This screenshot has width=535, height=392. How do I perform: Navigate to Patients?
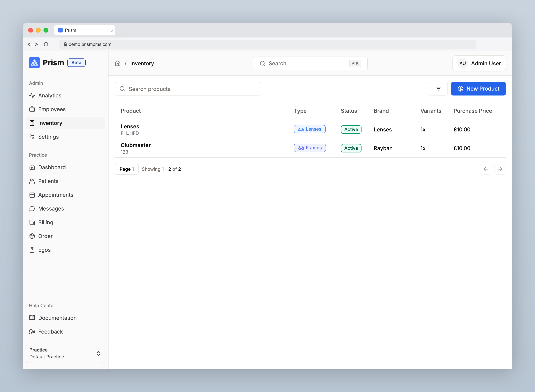(x=48, y=181)
